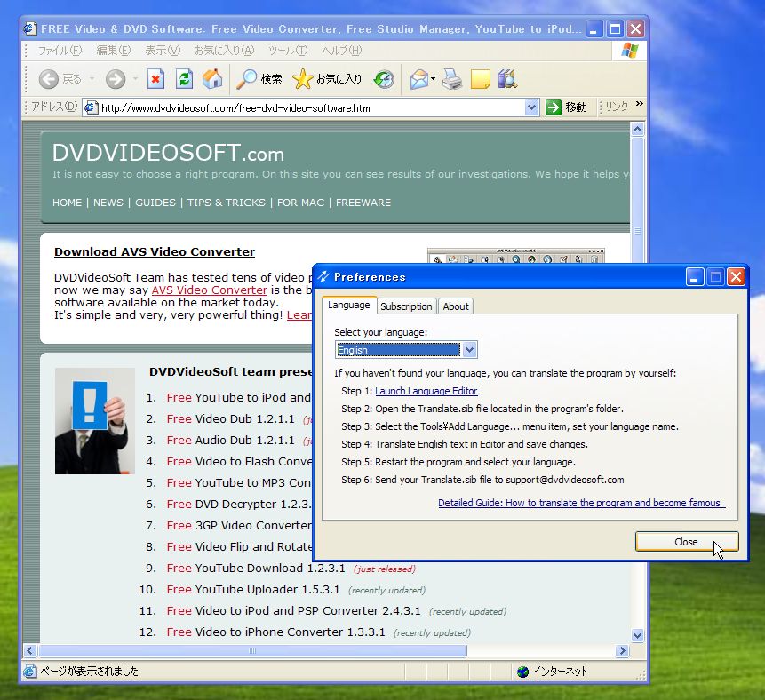Open Free YouTube Uploader 1.5.3.1 link
The image size is (765, 700).
point(253,589)
